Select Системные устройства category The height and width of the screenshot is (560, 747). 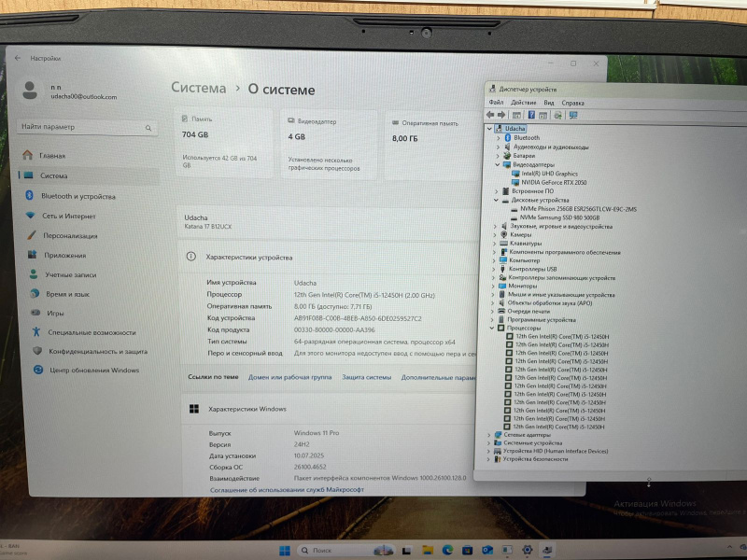pyautogui.click(x=532, y=442)
